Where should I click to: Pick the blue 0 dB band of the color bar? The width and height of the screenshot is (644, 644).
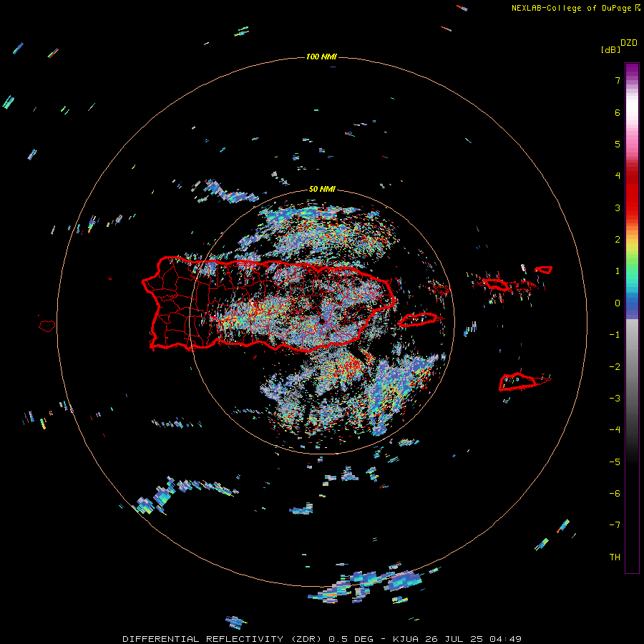click(632, 303)
